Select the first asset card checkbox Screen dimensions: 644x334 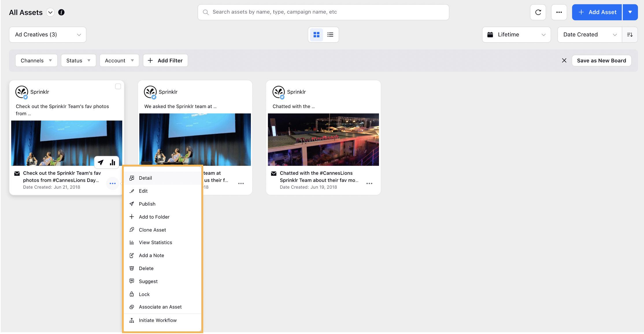pos(118,86)
